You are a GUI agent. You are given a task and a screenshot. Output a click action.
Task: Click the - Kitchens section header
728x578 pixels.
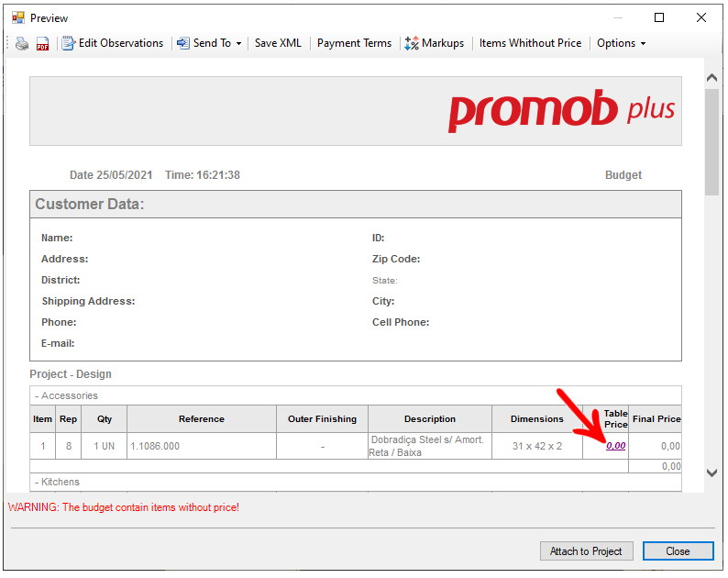(x=355, y=483)
